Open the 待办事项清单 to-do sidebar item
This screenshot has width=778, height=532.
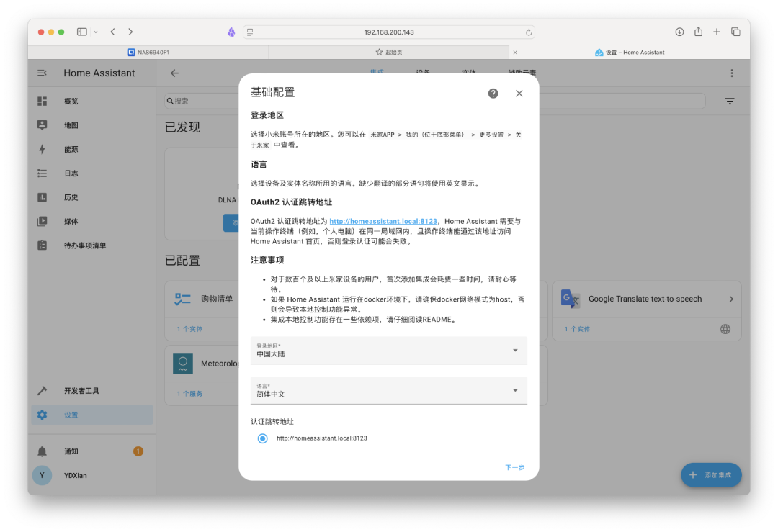tap(84, 245)
